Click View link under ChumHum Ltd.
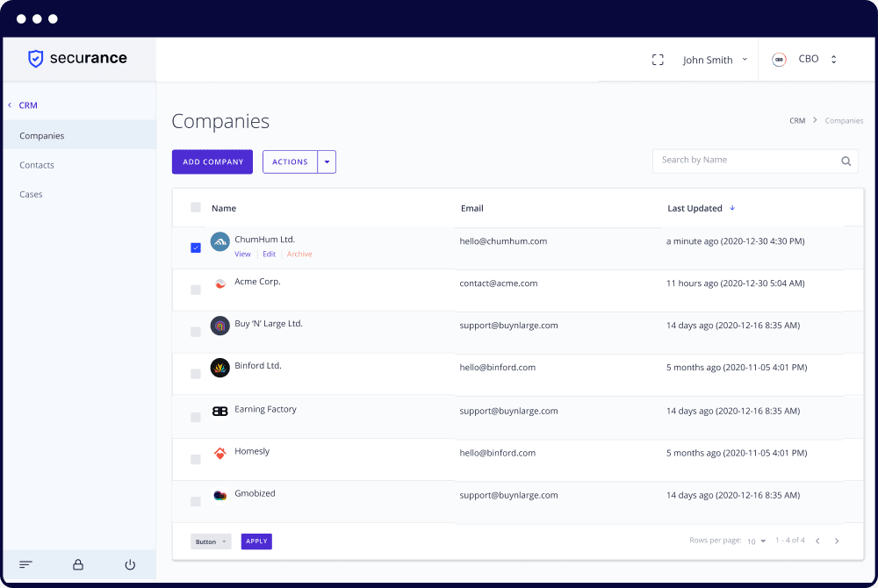 coord(242,254)
